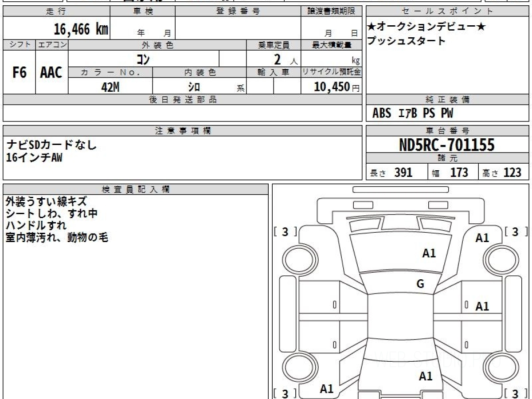Select the inspector note ハンドルすれ
532x399 pixels.
(36, 226)
